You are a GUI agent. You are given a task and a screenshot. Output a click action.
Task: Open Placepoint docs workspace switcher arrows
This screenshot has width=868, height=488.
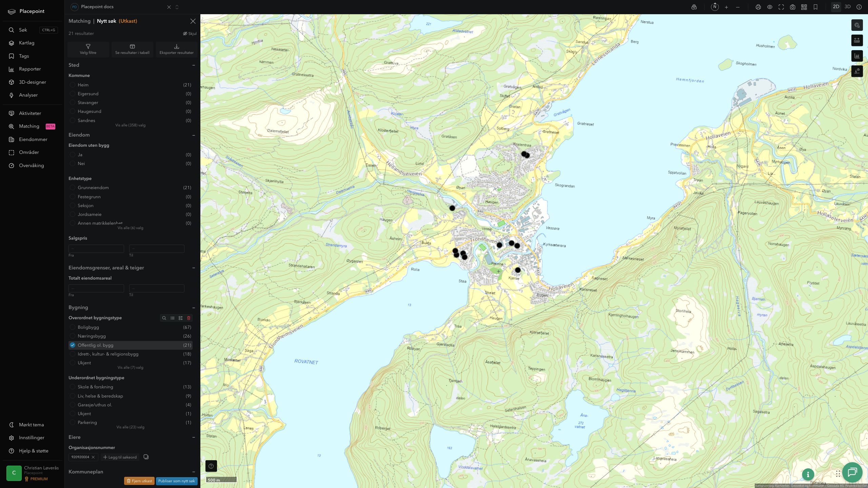pos(177,7)
